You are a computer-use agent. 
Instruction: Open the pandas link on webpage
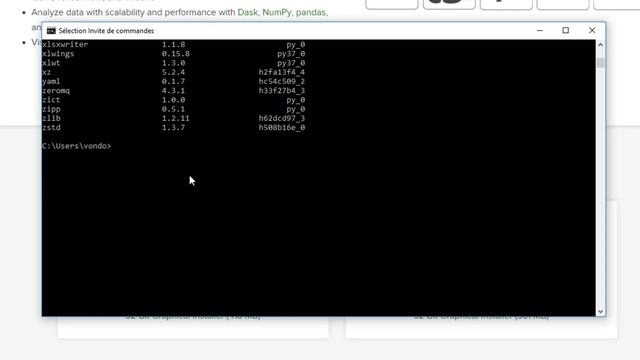tap(311, 13)
